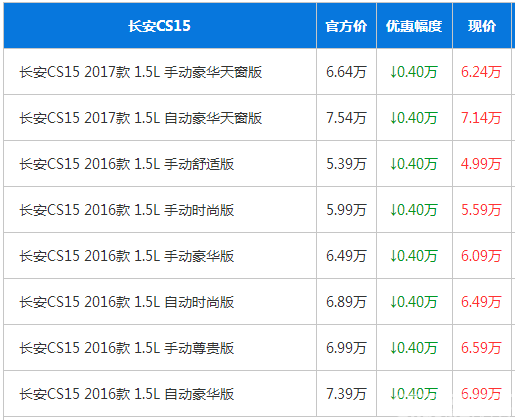Select 2016款 1.5L 手动舒适版 model name

127,164
